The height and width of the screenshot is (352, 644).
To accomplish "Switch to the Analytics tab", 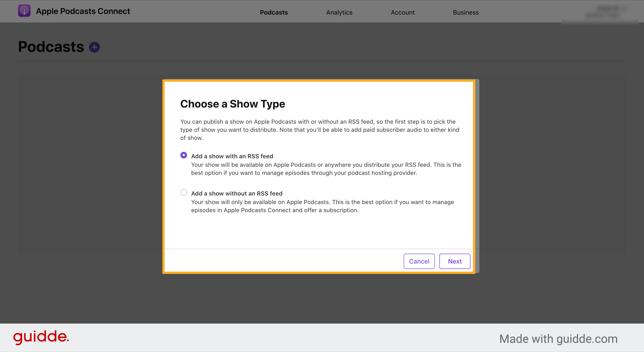I will click(339, 12).
